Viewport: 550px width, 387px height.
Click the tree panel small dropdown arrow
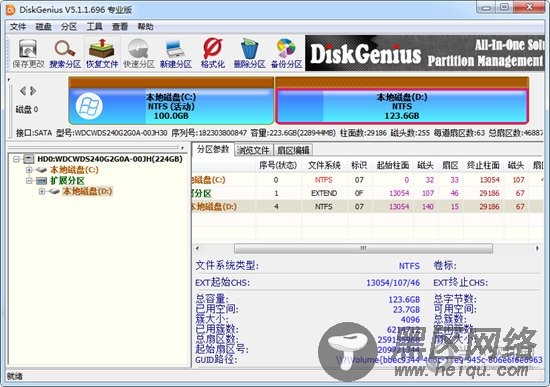click(183, 148)
